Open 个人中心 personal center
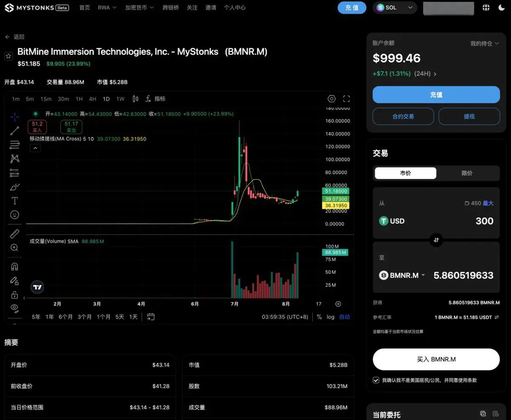 (235, 8)
